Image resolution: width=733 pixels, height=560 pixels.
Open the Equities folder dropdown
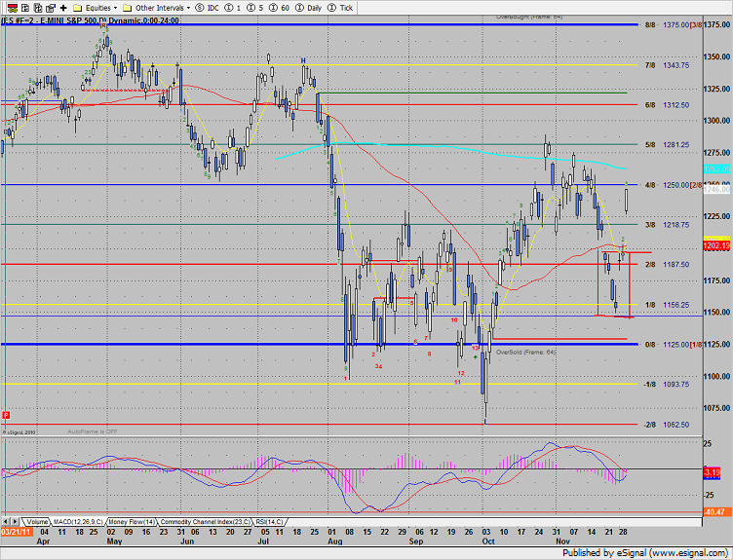click(x=96, y=8)
